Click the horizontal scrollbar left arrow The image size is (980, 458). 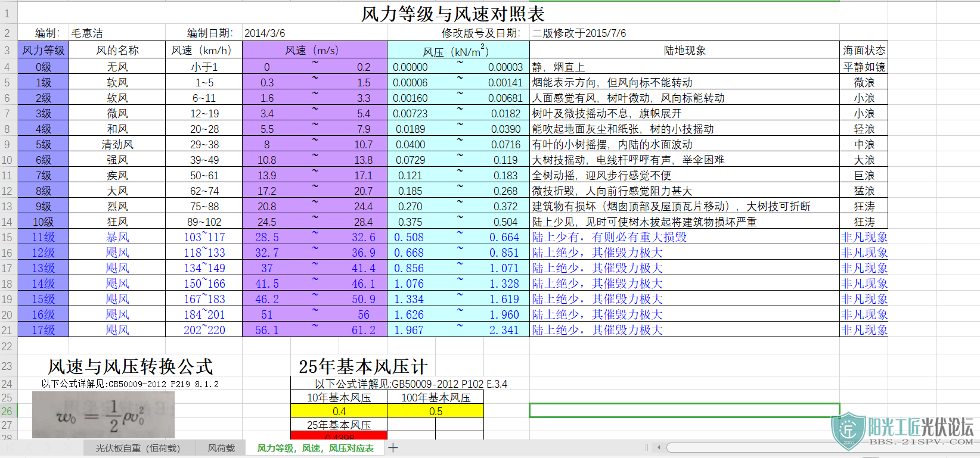click(x=659, y=447)
